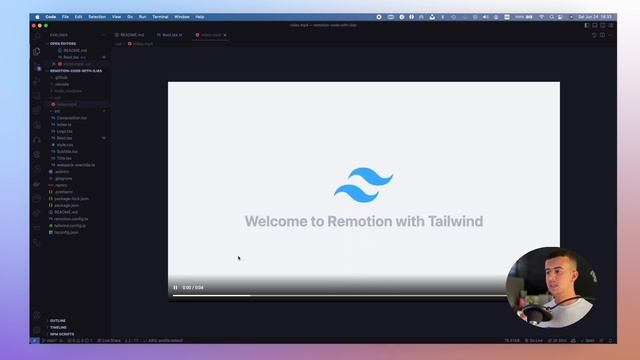Click the AWS profile status bar item
640x360 pixels.
tap(163, 340)
